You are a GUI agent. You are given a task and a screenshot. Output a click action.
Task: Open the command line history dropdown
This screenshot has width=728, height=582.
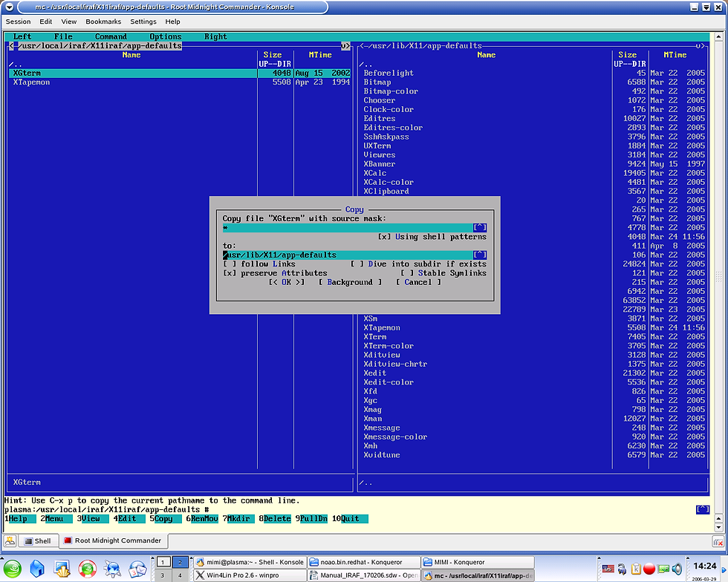click(x=703, y=509)
